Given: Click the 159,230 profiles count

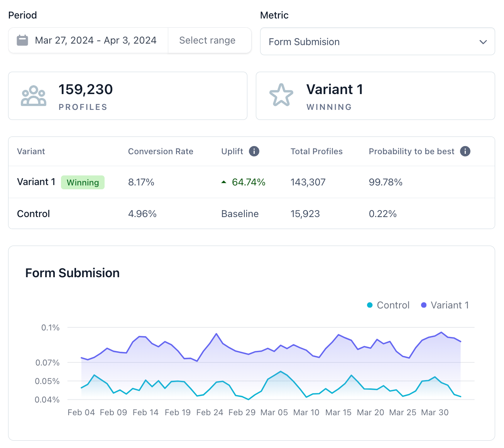Looking at the screenshot, I should pos(86,89).
